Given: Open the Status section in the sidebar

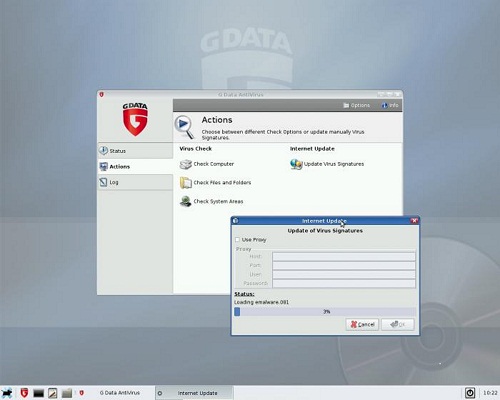Looking at the screenshot, I should (135, 151).
